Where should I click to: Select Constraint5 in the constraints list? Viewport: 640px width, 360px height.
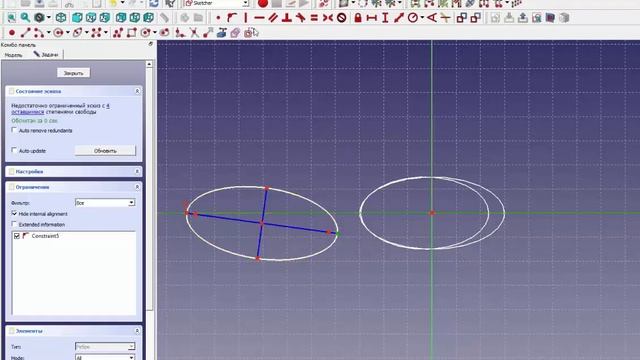click(x=45, y=236)
